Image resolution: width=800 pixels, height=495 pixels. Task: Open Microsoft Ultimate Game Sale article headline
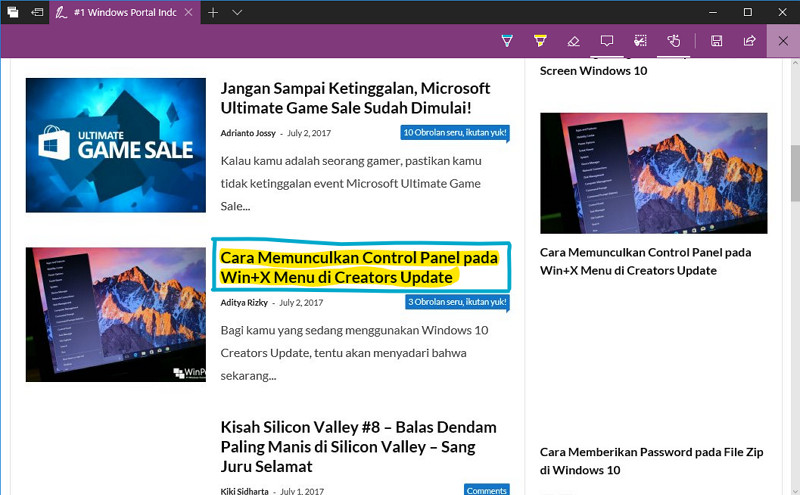pos(355,98)
